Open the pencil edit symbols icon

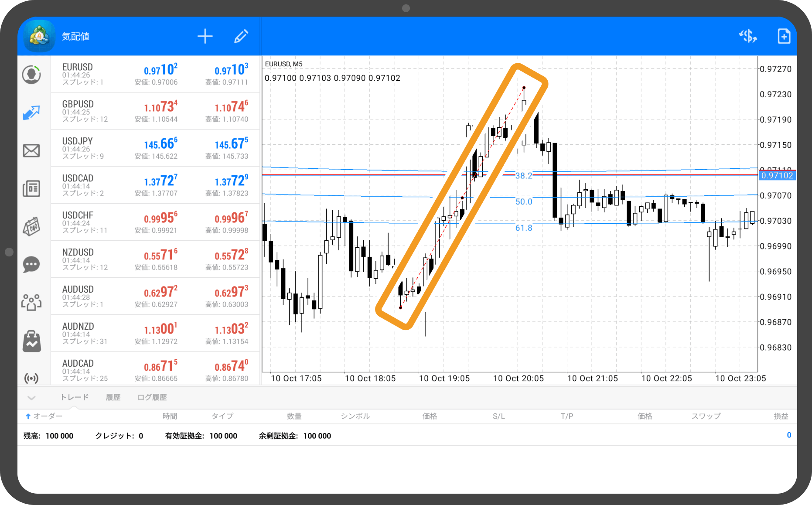(x=241, y=37)
